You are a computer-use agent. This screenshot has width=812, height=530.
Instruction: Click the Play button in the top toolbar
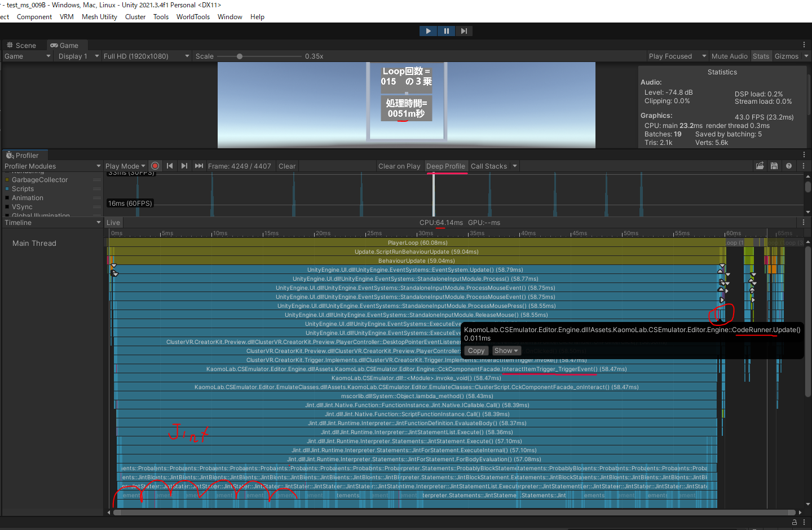428,31
